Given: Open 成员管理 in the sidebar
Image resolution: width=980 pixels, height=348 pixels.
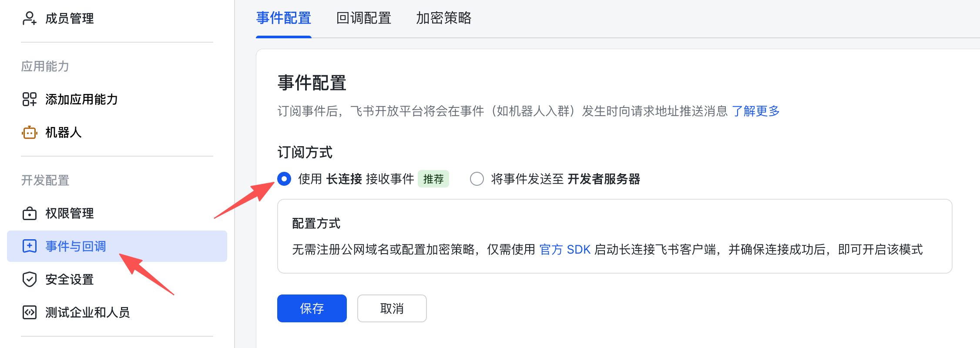Looking at the screenshot, I should (70, 18).
